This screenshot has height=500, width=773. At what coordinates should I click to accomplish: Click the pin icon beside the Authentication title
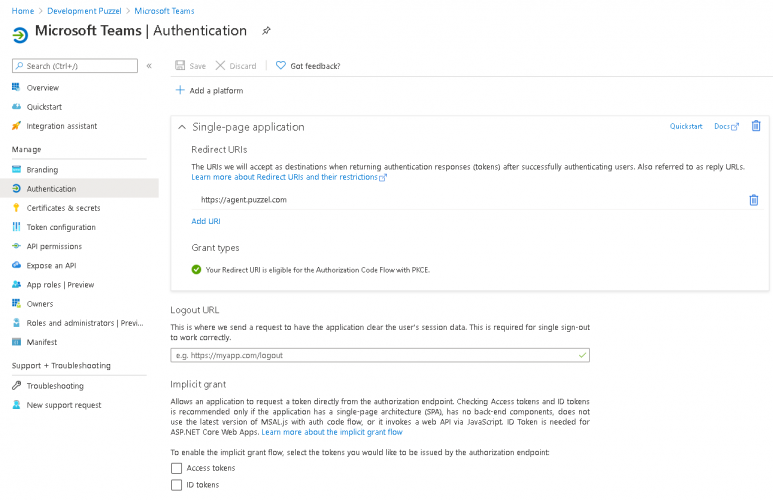point(266,31)
